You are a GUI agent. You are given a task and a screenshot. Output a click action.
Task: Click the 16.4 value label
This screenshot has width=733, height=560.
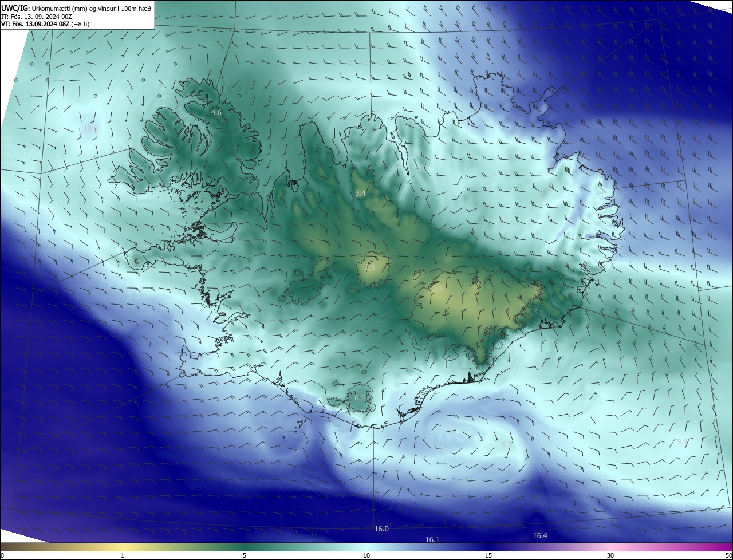point(540,536)
